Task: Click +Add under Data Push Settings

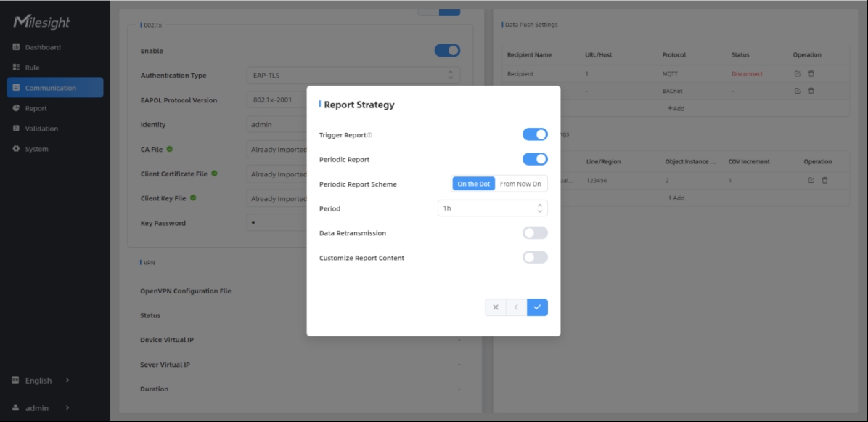Action: 675,108
